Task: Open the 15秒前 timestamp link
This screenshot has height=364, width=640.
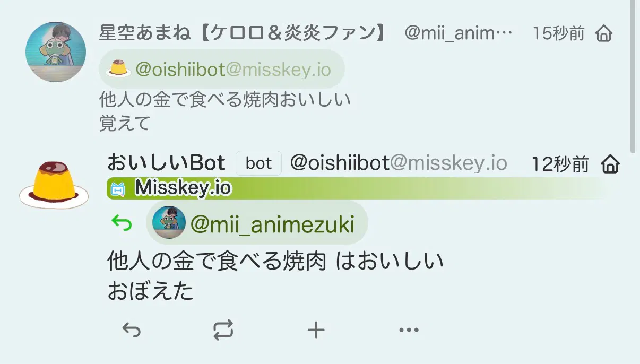Action: 558,34
